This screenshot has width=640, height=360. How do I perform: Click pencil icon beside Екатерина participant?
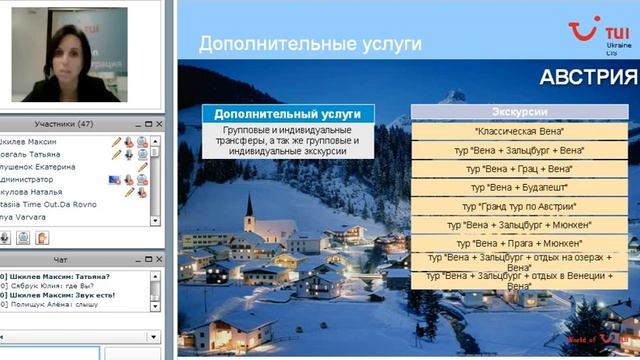tap(142, 167)
